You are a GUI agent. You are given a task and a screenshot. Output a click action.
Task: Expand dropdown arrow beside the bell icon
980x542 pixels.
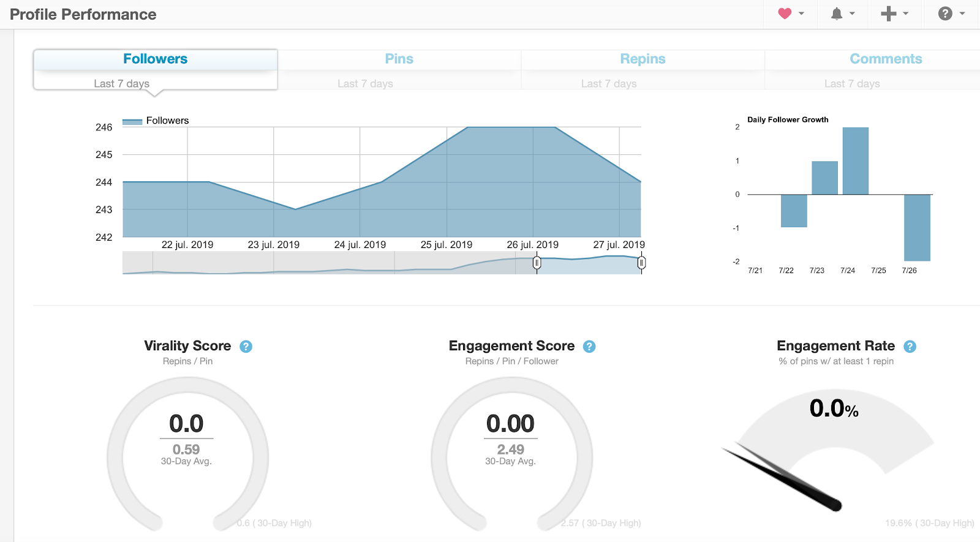click(x=852, y=13)
